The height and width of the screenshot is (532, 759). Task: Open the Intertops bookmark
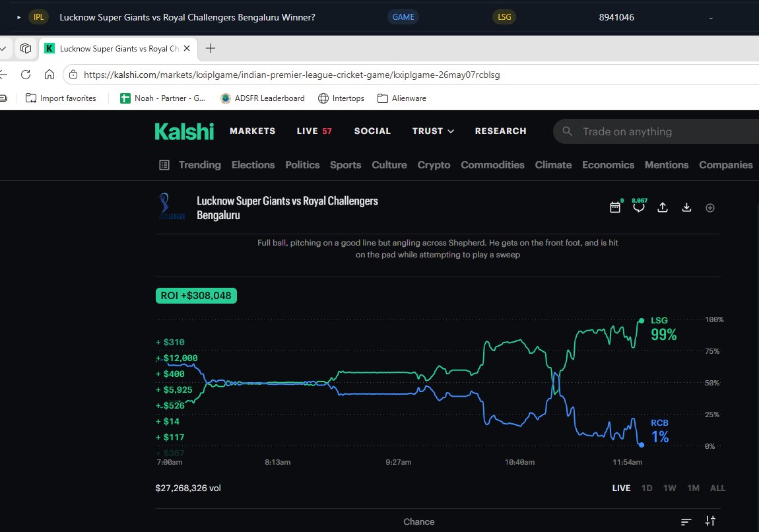click(341, 98)
